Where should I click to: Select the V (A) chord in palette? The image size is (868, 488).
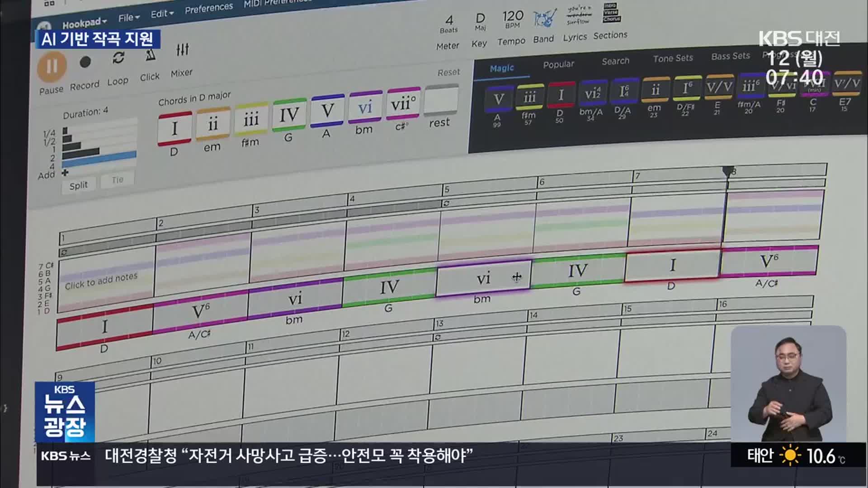pos(327,111)
